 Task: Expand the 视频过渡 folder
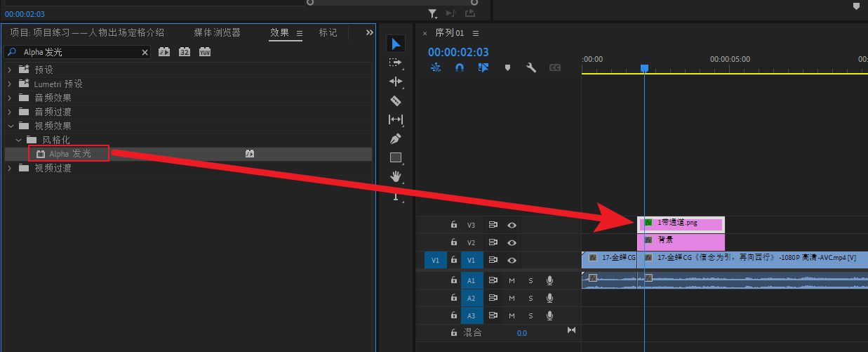pyautogui.click(x=11, y=168)
